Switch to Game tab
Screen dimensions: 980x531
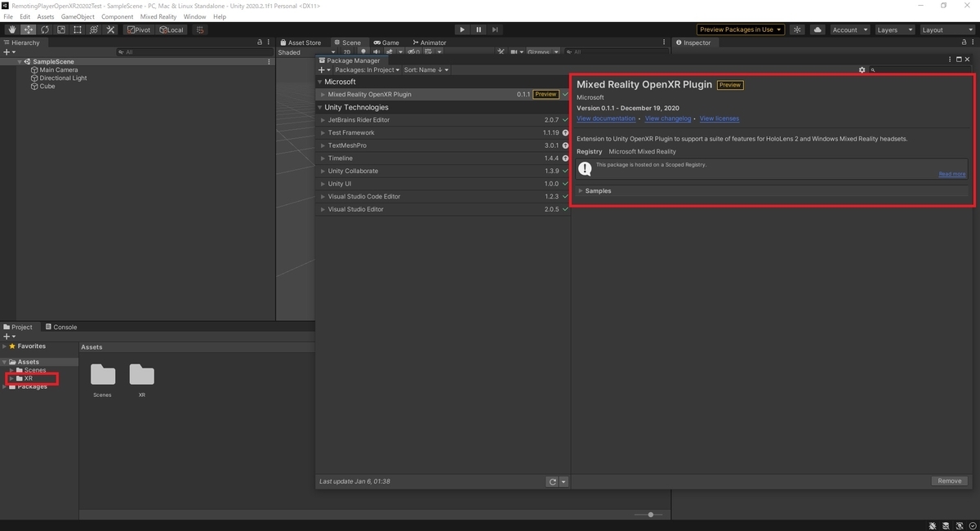coord(387,42)
